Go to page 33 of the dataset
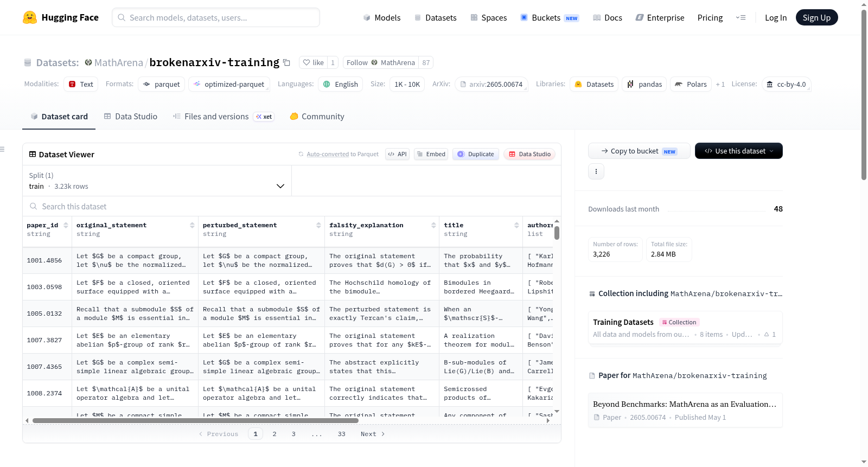The height and width of the screenshot is (467, 868). click(341, 434)
